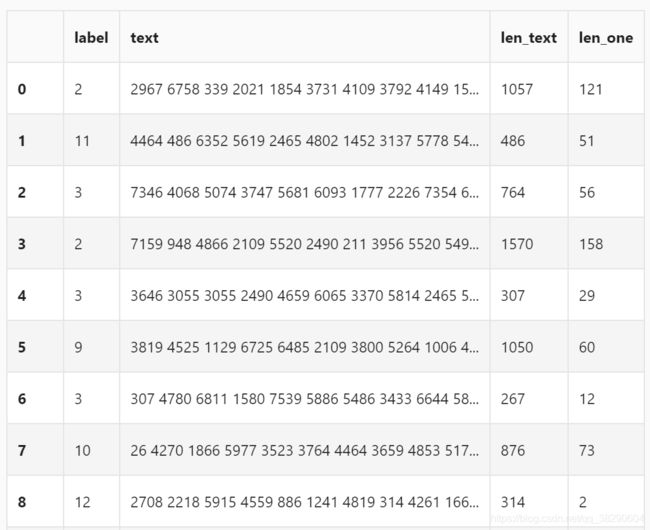
Task: Select row index 7
Action: 22,450
